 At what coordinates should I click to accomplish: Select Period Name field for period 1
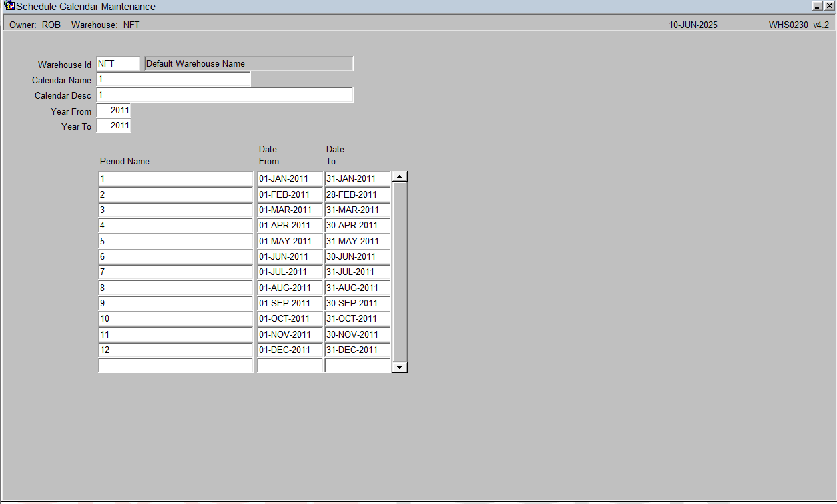click(x=176, y=179)
